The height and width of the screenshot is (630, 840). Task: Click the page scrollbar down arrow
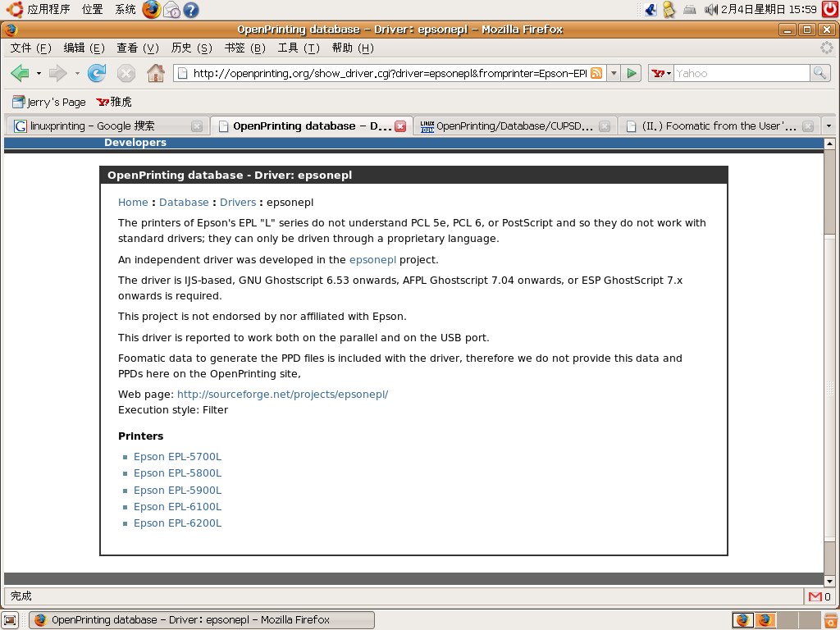tap(829, 582)
